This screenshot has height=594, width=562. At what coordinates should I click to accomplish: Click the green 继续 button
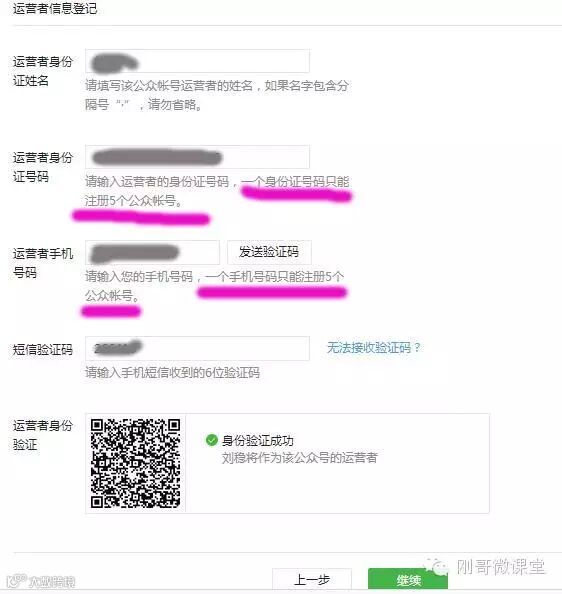tap(408, 580)
